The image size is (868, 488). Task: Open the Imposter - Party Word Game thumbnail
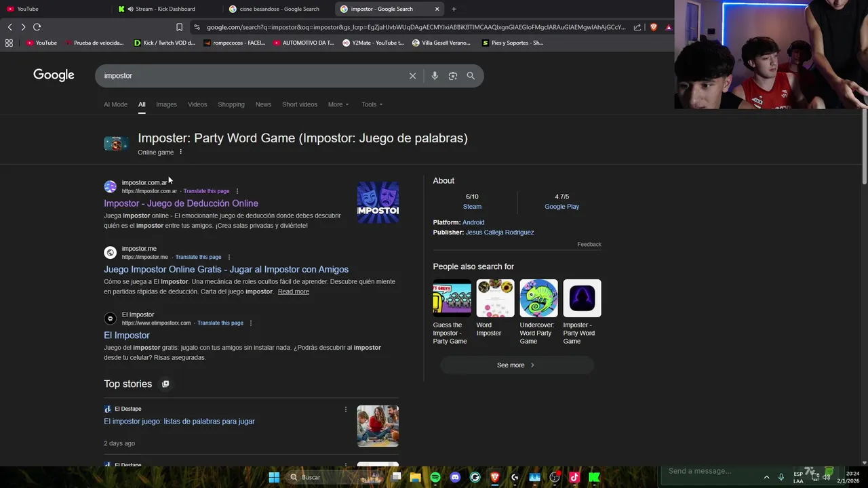tap(582, 298)
